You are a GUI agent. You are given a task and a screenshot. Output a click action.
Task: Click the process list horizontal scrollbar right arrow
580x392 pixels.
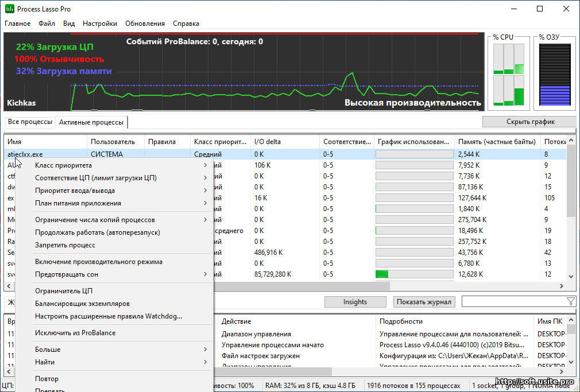coord(562,286)
